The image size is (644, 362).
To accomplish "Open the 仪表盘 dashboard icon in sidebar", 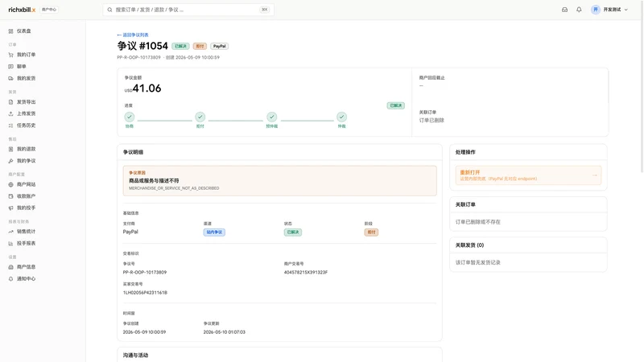I will (x=10, y=31).
